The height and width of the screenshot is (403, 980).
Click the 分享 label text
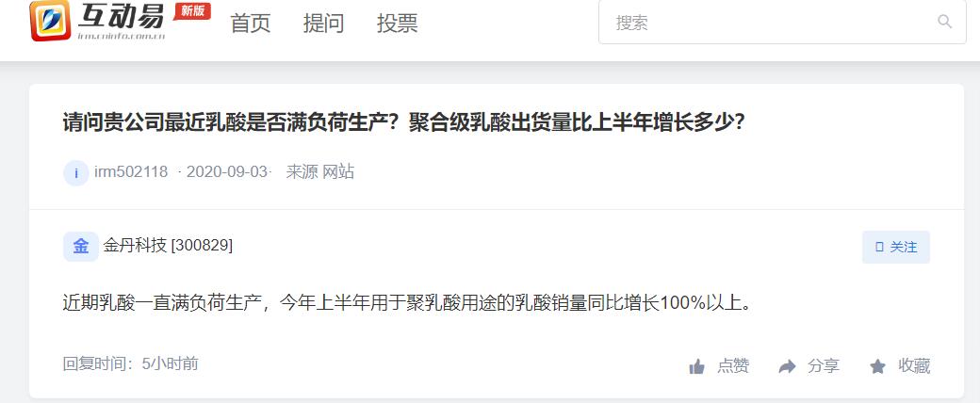(824, 366)
